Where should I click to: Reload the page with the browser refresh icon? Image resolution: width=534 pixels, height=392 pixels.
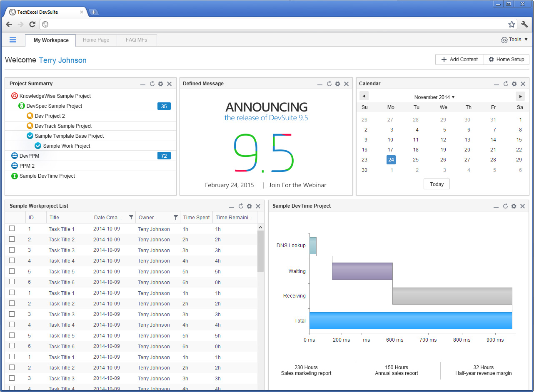32,25
